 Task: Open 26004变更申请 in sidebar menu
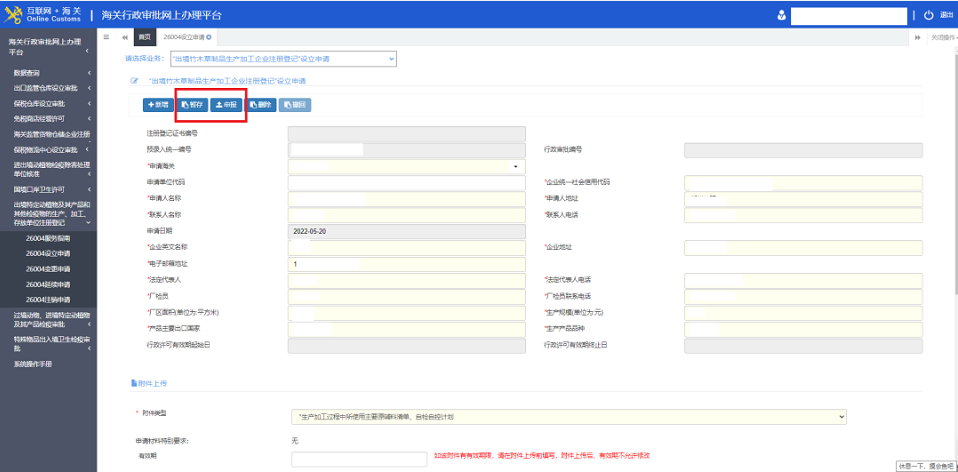pos(48,269)
